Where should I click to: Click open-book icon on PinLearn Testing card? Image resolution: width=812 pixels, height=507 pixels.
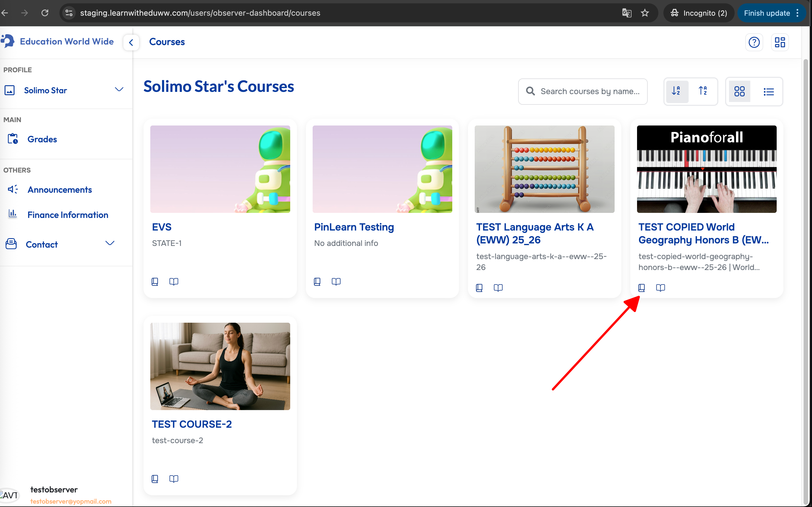coord(336,281)
